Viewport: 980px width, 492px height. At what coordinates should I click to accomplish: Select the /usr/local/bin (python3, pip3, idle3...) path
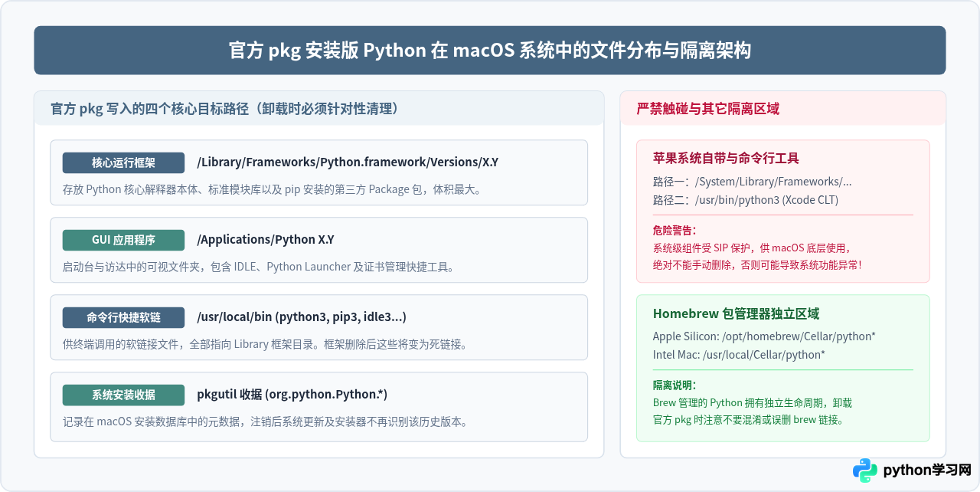302,317
